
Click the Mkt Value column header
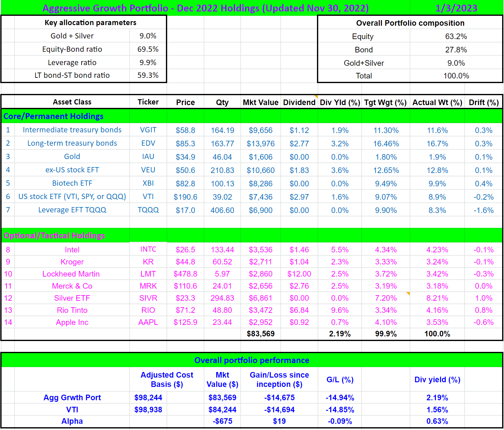tap(261, 103)
